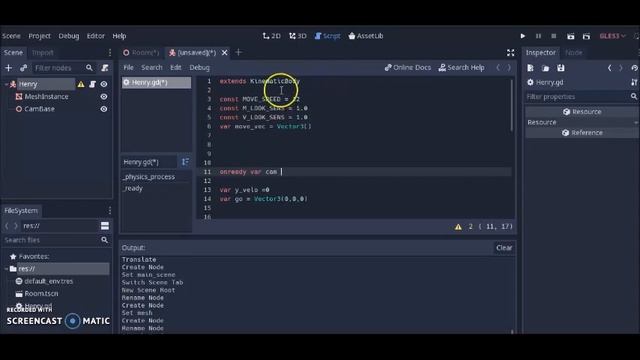The height and width of the screenshot is (360, 640).
Task: Open script icon on Henry node
Action: coord(92,84)
